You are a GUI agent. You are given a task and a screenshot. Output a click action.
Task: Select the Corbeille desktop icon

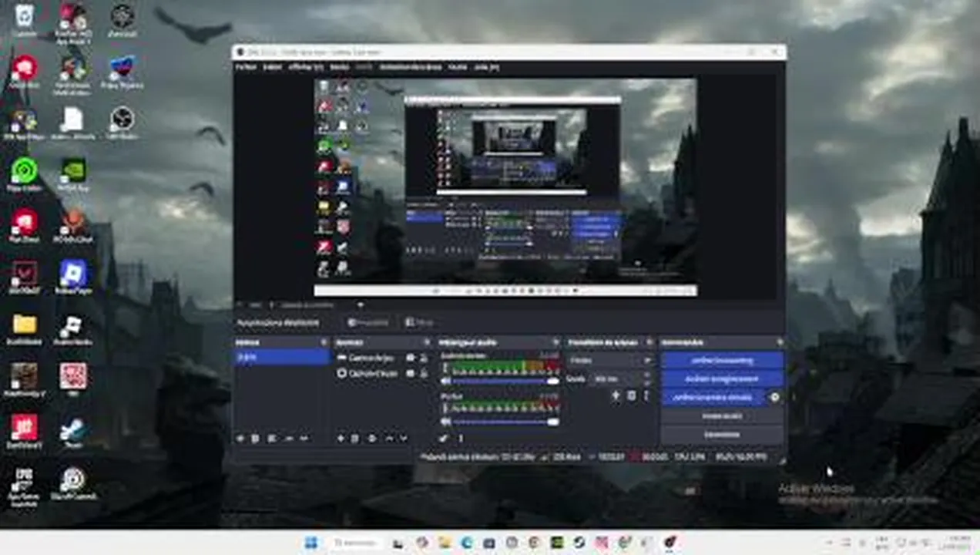click(24, 20)
